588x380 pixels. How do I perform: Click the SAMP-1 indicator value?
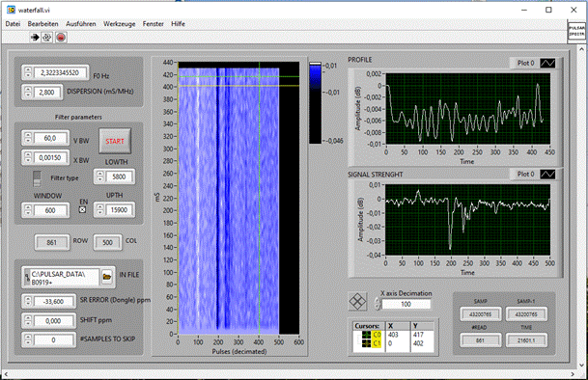coord(526,314)
